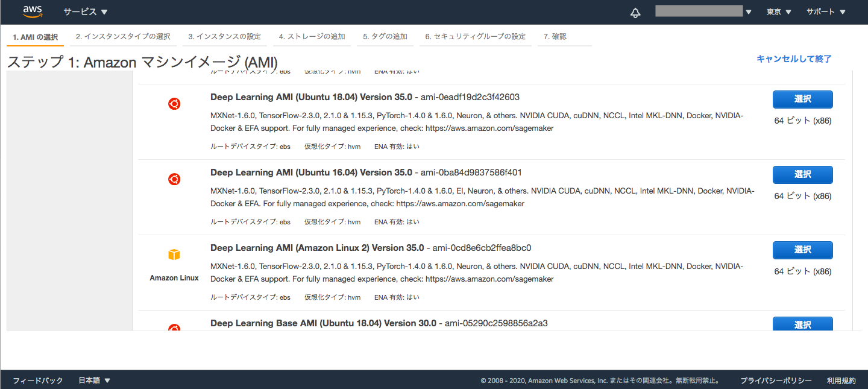Open 利用規約 link
The height and width of the screenshot is (389, 868).
tap(841, 381)
